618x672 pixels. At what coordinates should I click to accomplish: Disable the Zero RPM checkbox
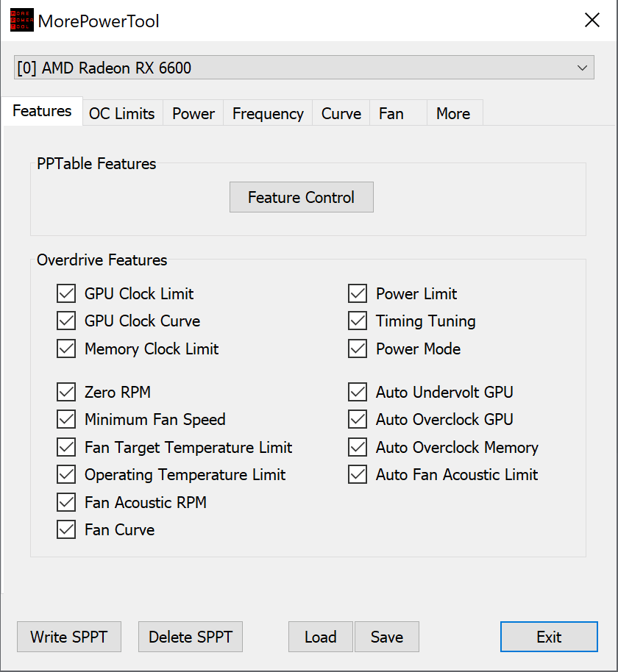pyautogui.click(x=67, y=392)
